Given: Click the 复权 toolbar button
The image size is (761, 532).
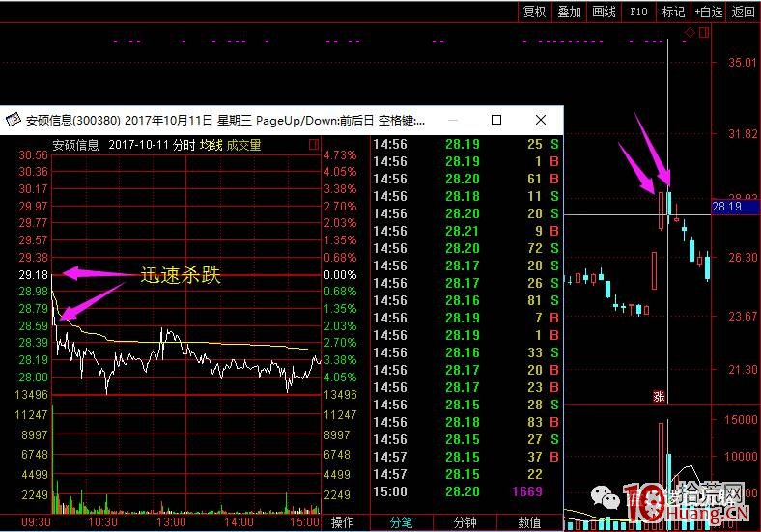Looking at the screenshot, I should coord(534,12).
